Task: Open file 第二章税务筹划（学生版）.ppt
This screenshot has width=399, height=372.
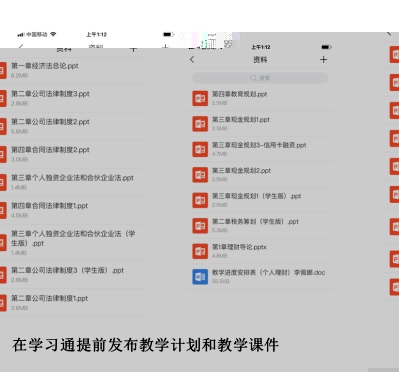Action: [x=256, y=222]
